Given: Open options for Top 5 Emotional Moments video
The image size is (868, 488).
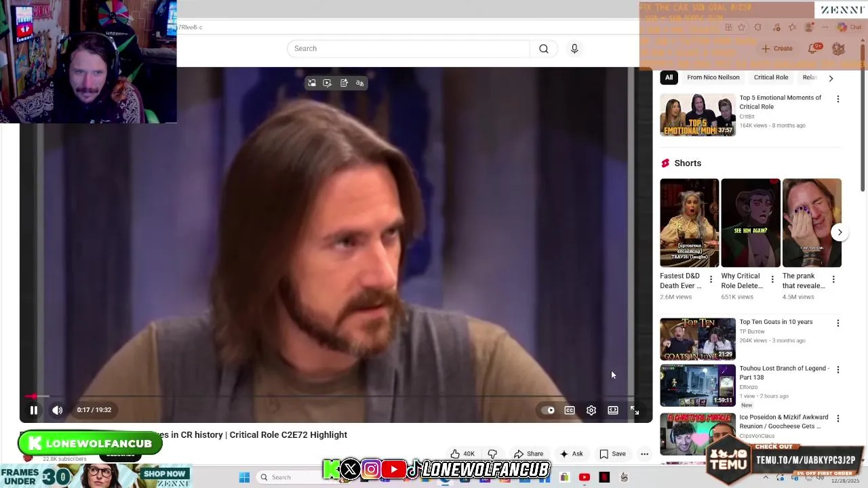Looking at the screenshot, I should coord(838,99).
